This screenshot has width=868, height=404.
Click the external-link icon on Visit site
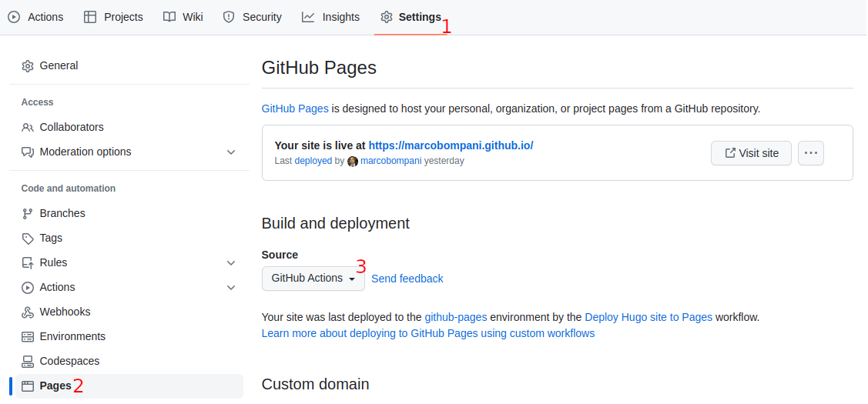pos(730,152)
